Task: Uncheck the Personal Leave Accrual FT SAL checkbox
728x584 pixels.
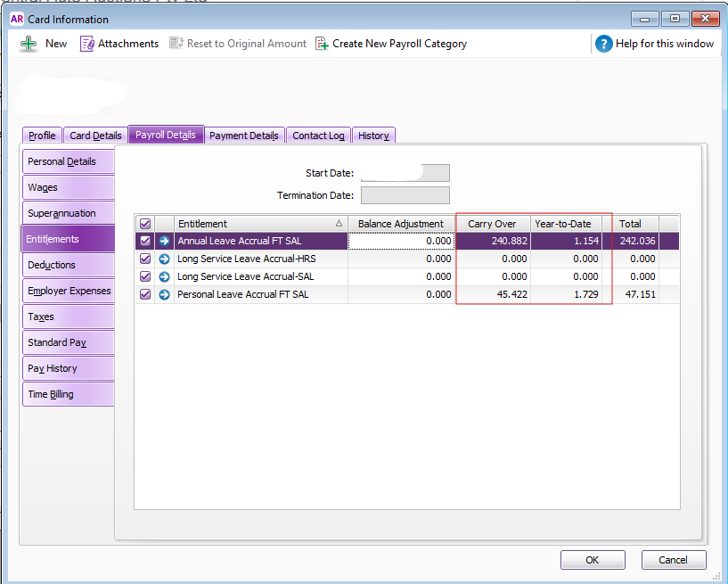Action: 145,294
